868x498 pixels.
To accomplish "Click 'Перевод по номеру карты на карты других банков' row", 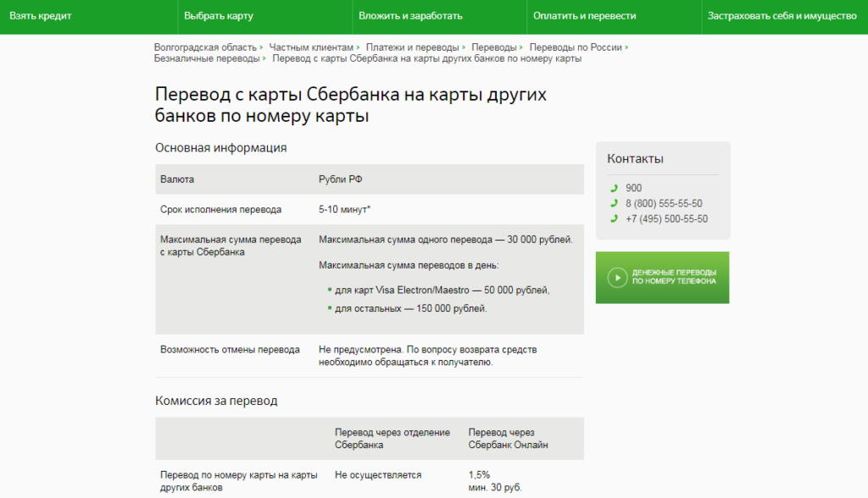I will coord(239,481).
